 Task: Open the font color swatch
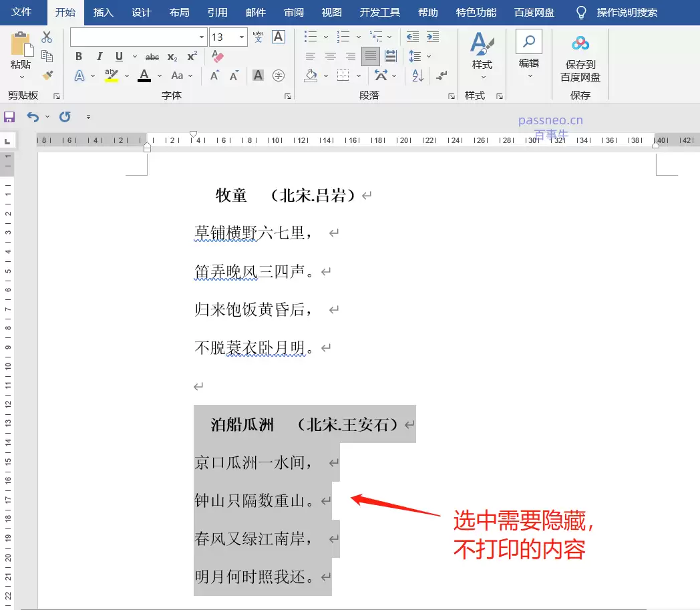pyautogui.click(x=143, y=75)
